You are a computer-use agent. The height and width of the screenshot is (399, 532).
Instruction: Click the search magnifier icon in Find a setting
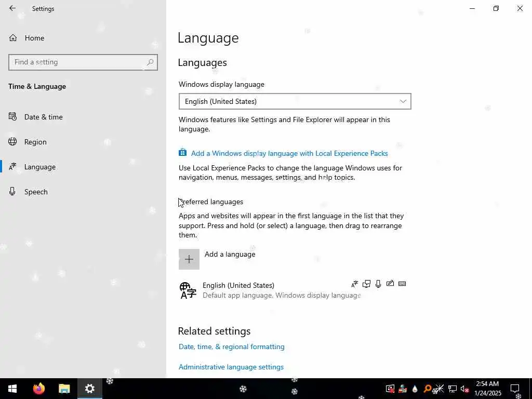pyautogui.click(x=150, y=62)
